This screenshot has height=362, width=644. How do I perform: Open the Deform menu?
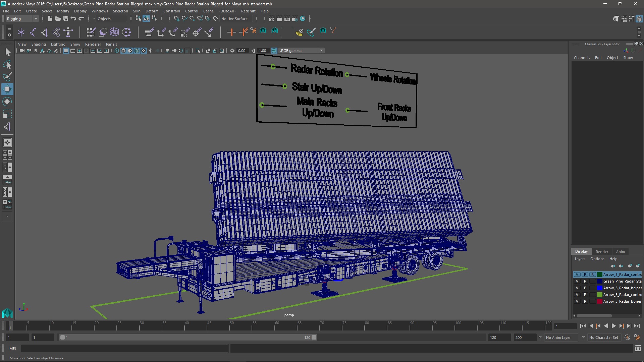(x=152, y=11)
